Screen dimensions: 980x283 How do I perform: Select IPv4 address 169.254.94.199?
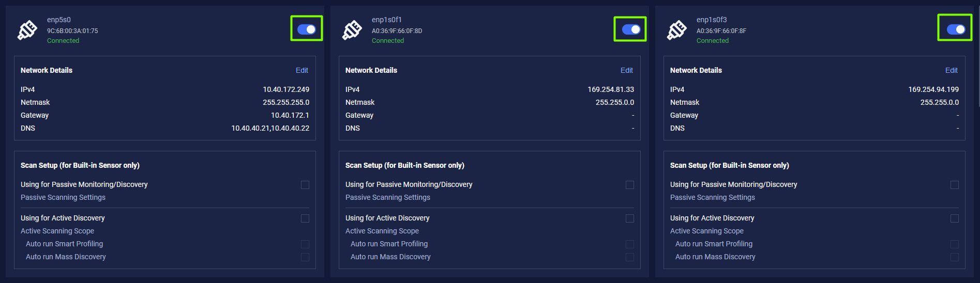pos(933,89)
